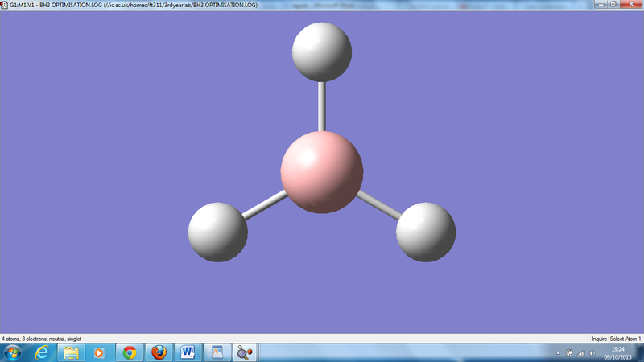Viewport: 644px width, 362px height.
Task: Show hidden system tray icons
Action: 558,353
